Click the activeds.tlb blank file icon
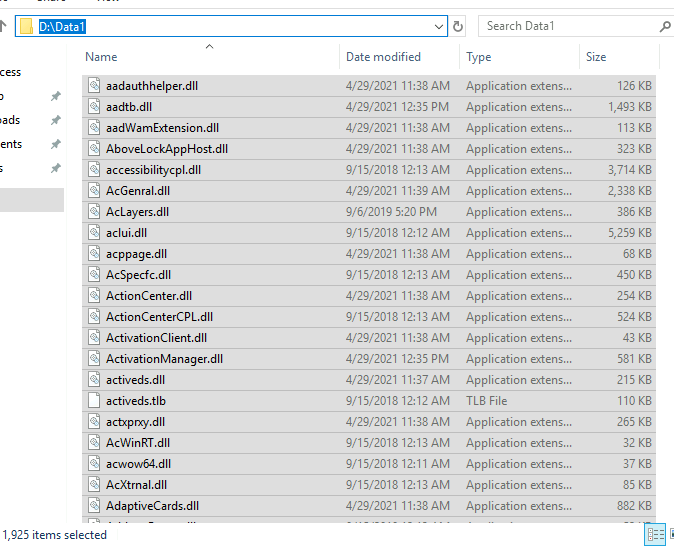674x547 pixels. [x=94, y=400]
